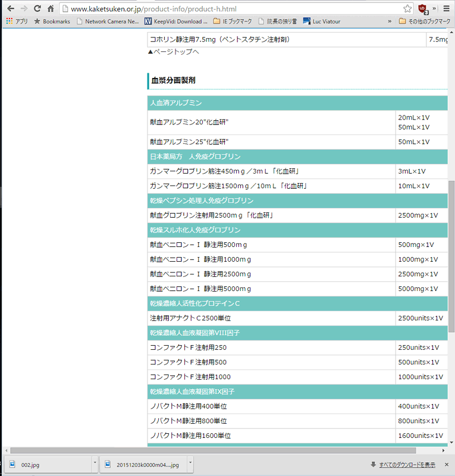This screenshot has width=455, height=476.
Task: Open the その他のブックマーク folder
Action: click(x=425, y=21)
